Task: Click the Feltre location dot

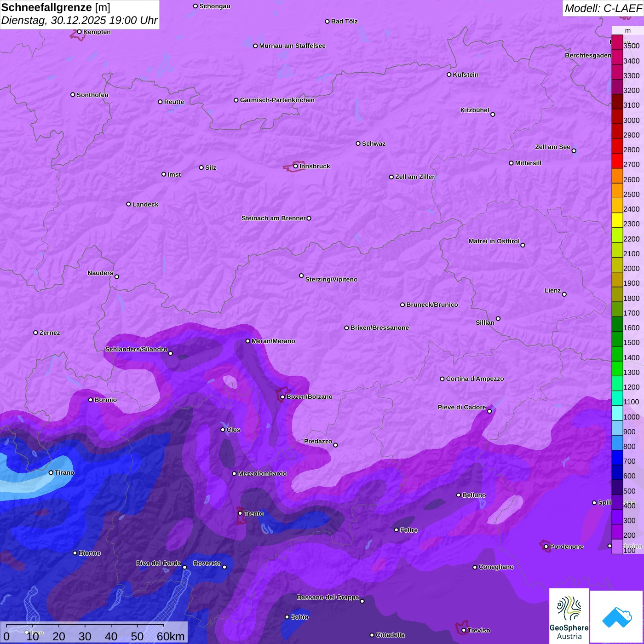Action: click(x=396, y=530)
